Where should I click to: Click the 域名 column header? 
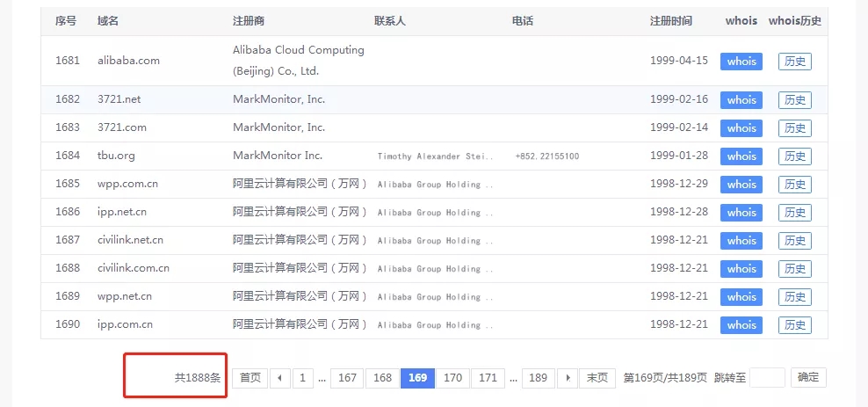click(108, 21)
